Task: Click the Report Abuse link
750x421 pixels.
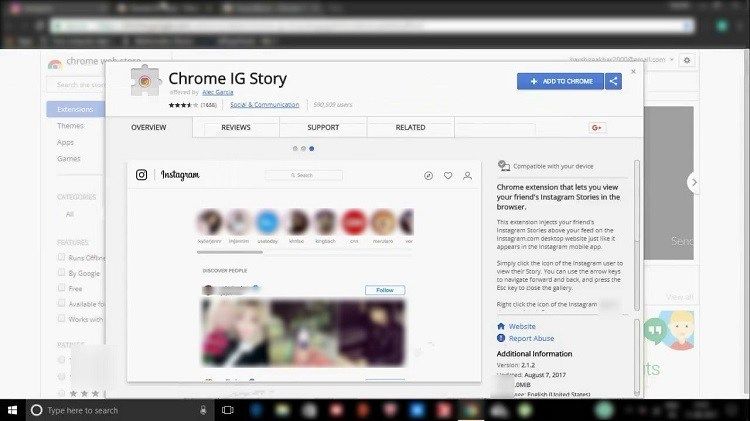Action: click(x=531, y=338)
